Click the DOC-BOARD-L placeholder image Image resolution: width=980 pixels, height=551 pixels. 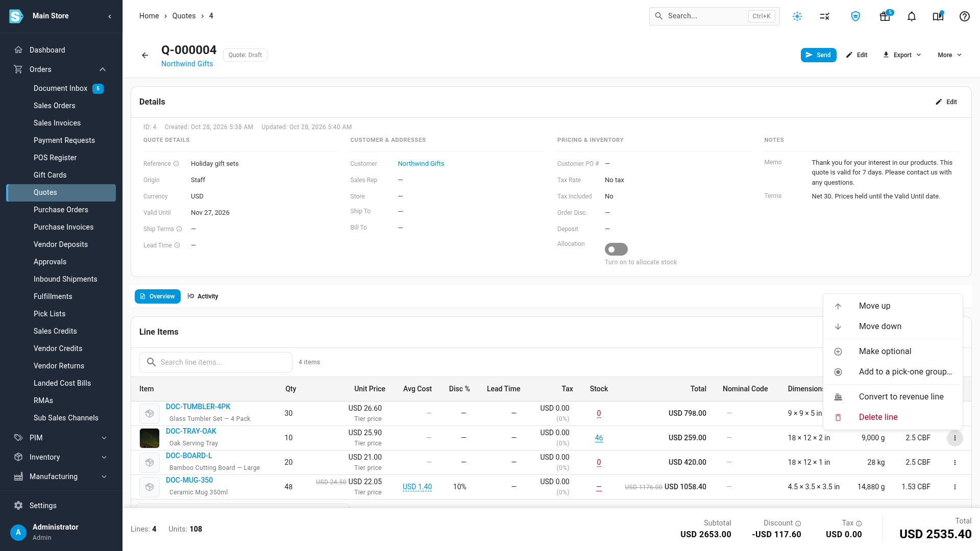coord(150,462)
